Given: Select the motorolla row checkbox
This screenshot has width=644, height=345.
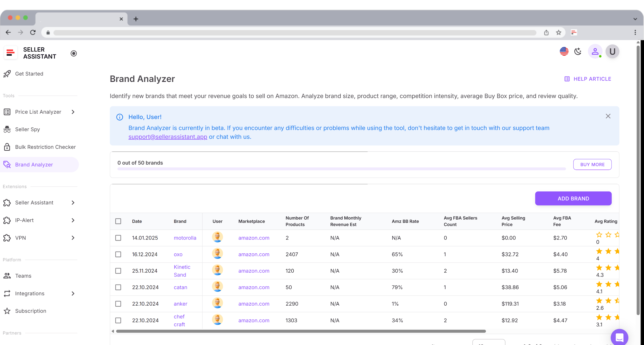Looking at the screenshot, I should click(118, 238).
